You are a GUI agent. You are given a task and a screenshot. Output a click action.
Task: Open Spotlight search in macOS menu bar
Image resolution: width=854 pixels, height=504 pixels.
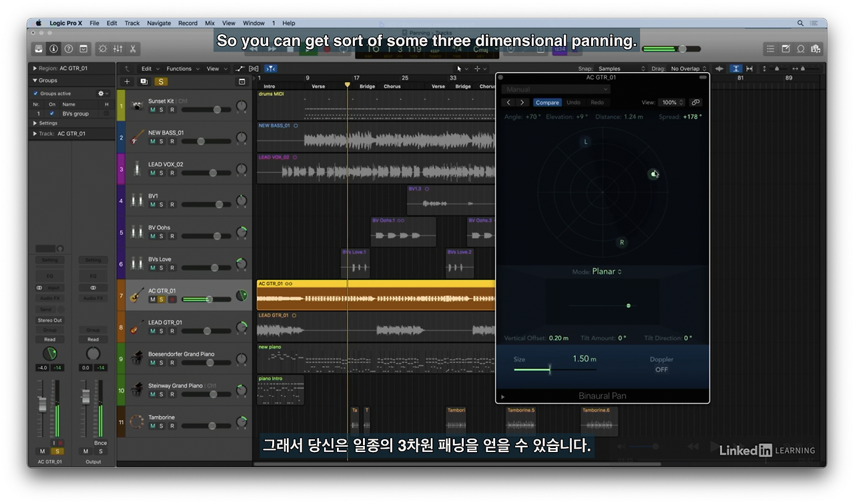coord(801,23)
